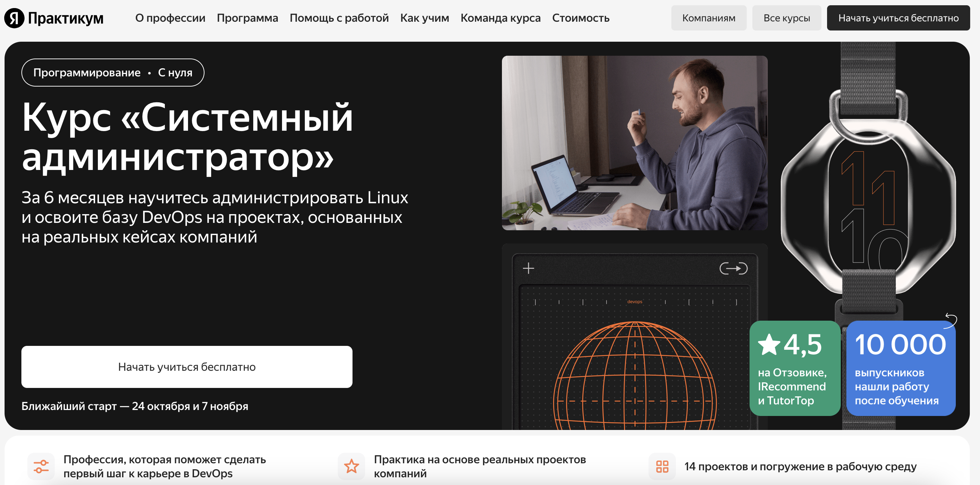
Task: Click the 10 000 graduates number
Action: point(900,344)
